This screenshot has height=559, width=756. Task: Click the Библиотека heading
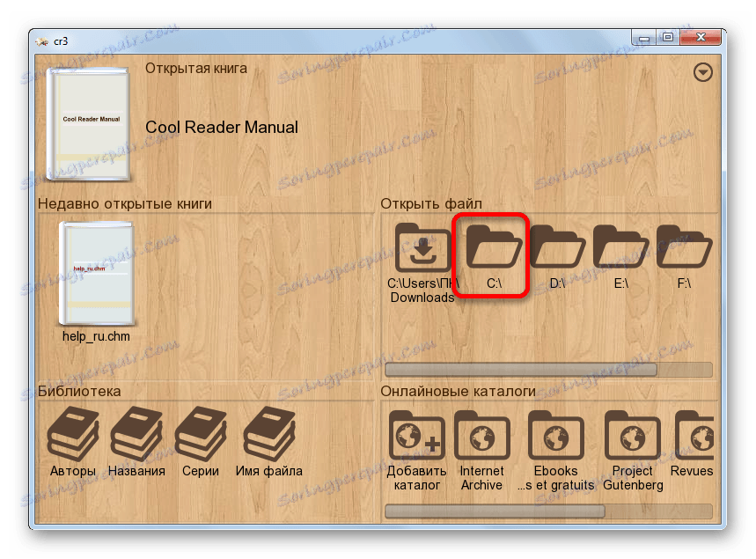(79, 391)
